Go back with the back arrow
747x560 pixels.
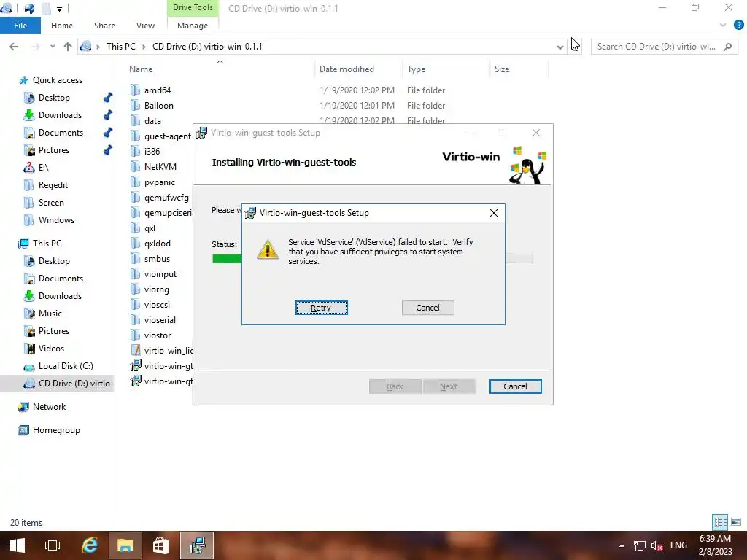click(15, 46)
